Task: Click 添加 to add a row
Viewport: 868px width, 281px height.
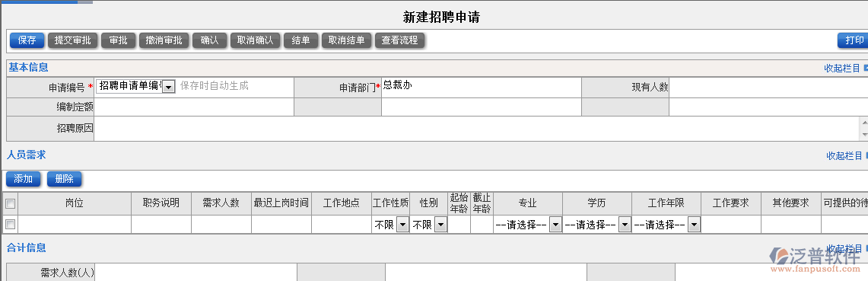Action: [24, 179]
